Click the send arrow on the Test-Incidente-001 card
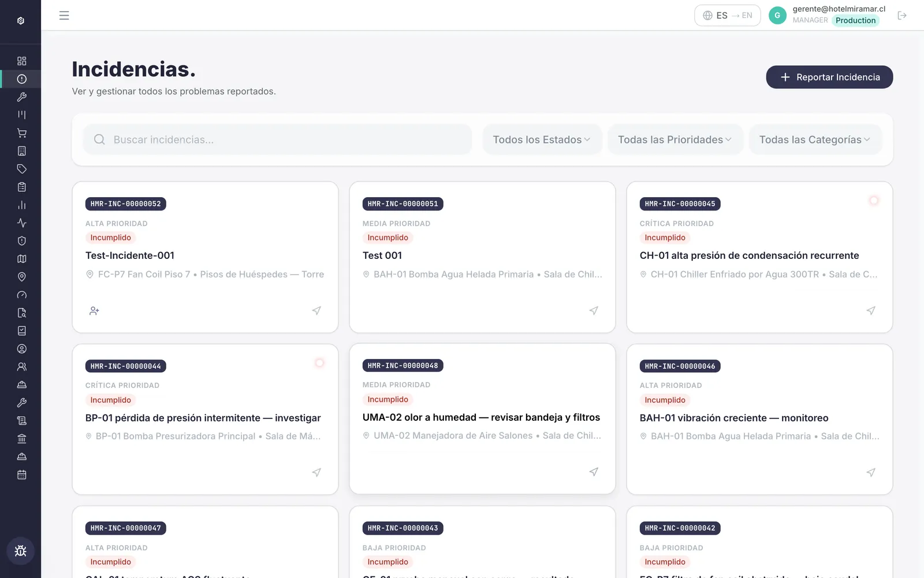This screenshot has height=578, width=924. coord(316,310)
